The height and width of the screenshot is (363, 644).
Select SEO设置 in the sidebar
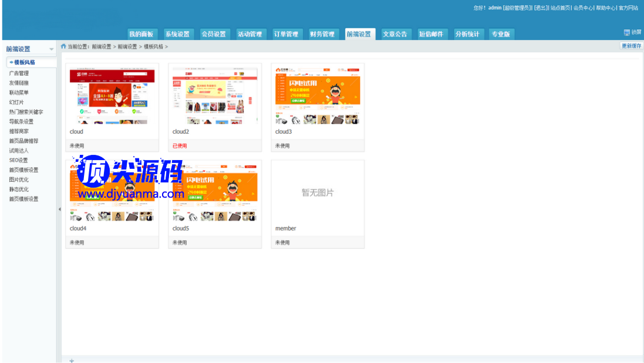(18, 160)
